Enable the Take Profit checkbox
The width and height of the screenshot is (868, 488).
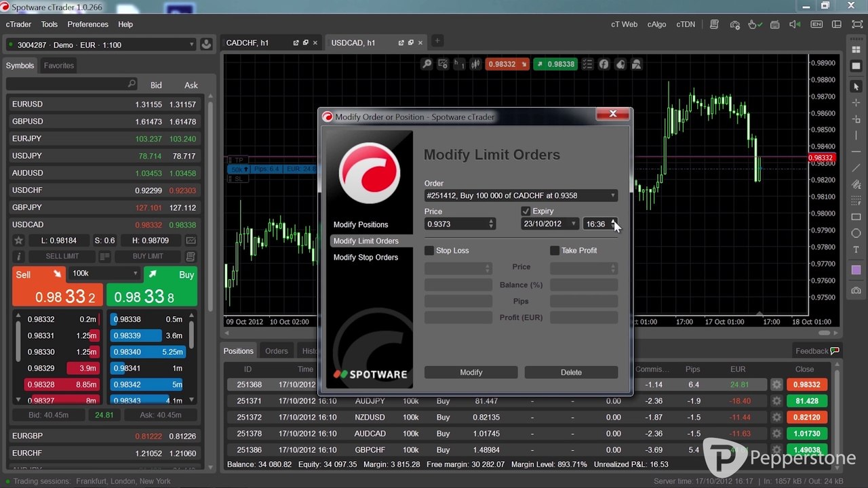point(555,251)
